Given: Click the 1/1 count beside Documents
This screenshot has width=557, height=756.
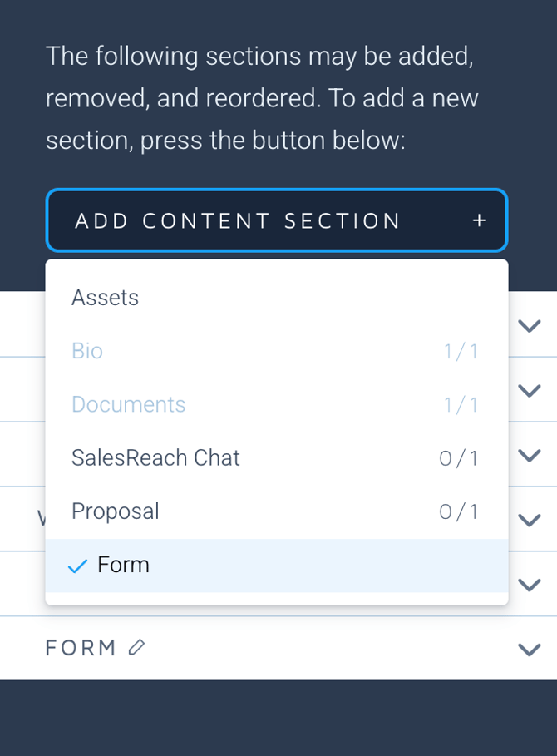Looking at the screenshot, I should (461, 405).
